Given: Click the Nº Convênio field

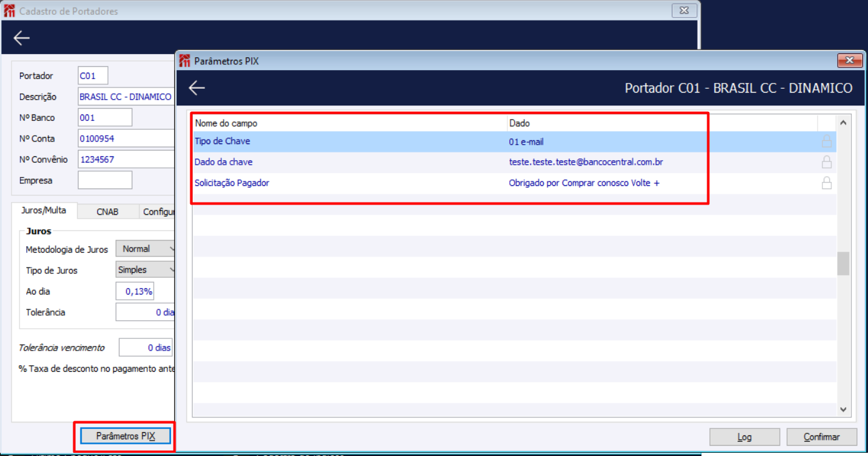Looking at the screenshot, I should click(126, 160).
